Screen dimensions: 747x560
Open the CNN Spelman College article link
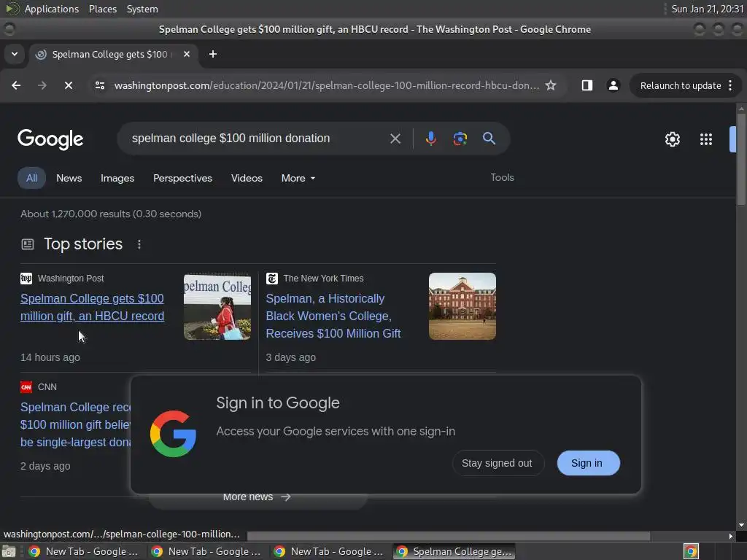click(x=75, y=424)
